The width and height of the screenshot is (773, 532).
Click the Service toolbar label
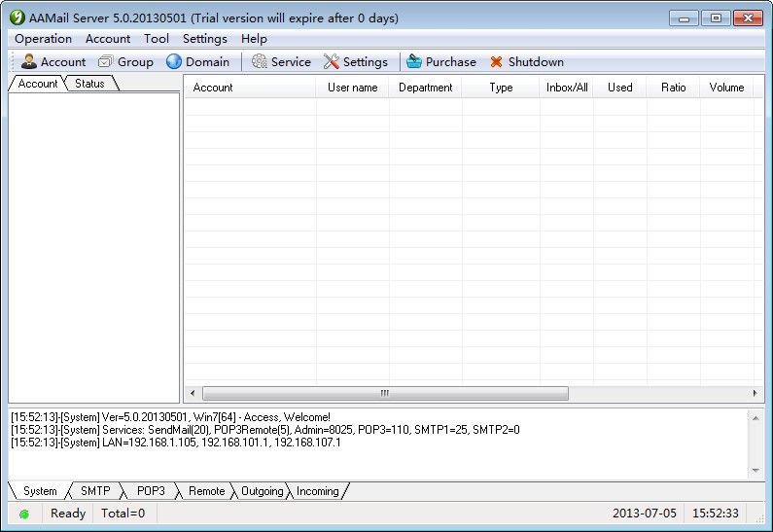(x=291, y=61)
